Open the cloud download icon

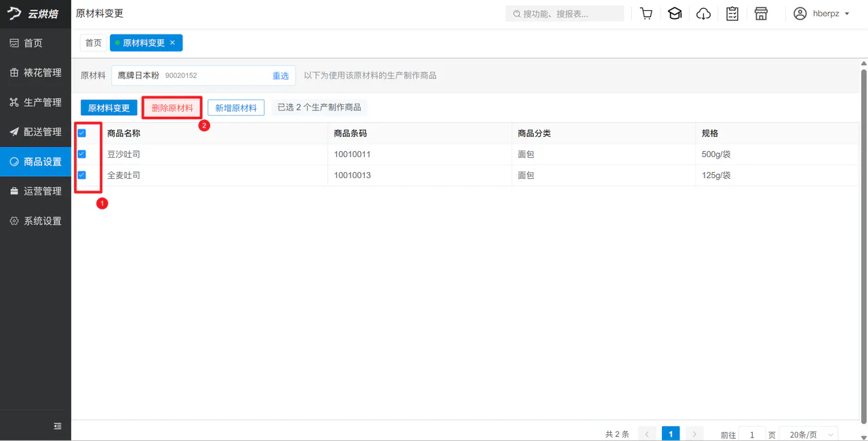pyautogui.click(x=704, y=14)
